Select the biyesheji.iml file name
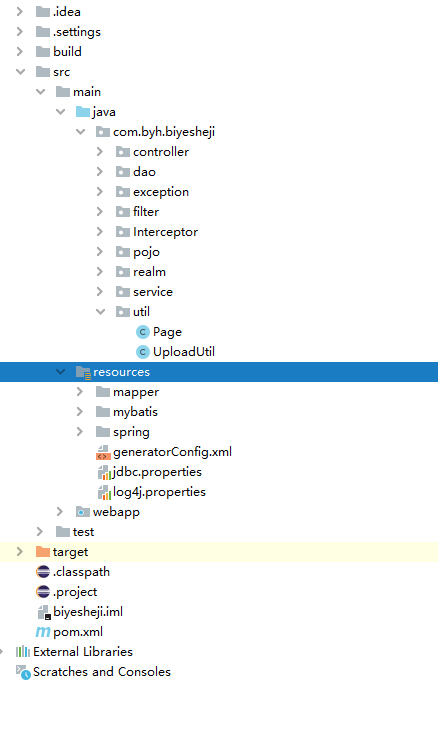 click(88, 612)
